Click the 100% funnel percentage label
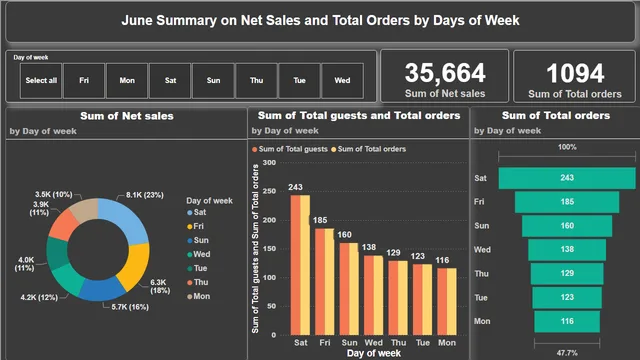Viewport: 640px width, 360px height. [x=567, y=147]
